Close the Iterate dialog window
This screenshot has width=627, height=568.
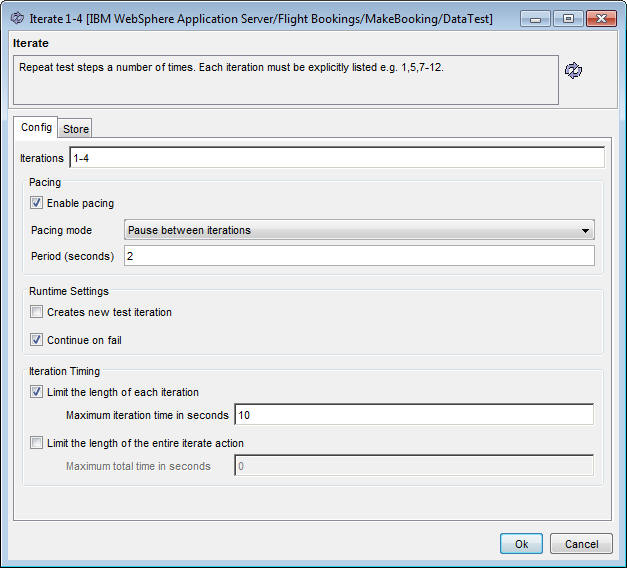600,19
